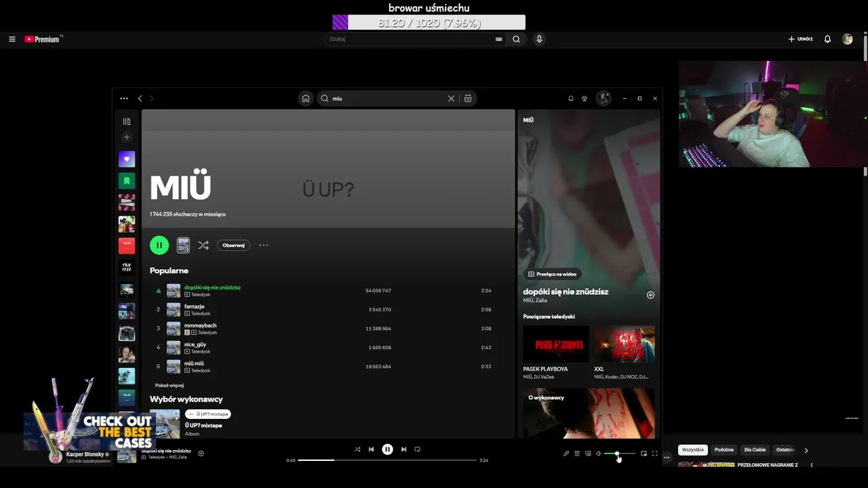Adjust Spotify volume slider

620,453
